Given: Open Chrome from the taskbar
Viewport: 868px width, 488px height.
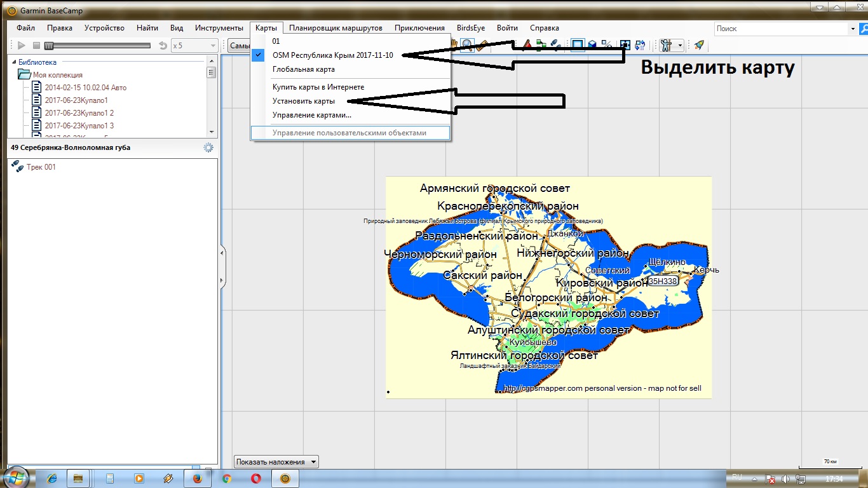Looking at the screenshot, I should pos(226,478).
